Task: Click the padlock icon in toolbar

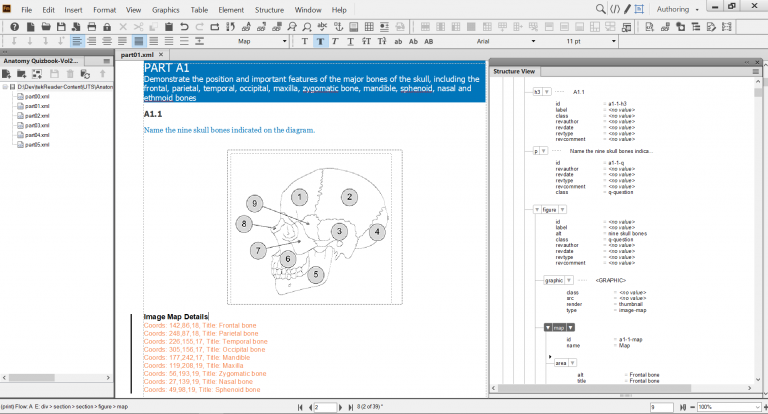Action: [107, 27]
